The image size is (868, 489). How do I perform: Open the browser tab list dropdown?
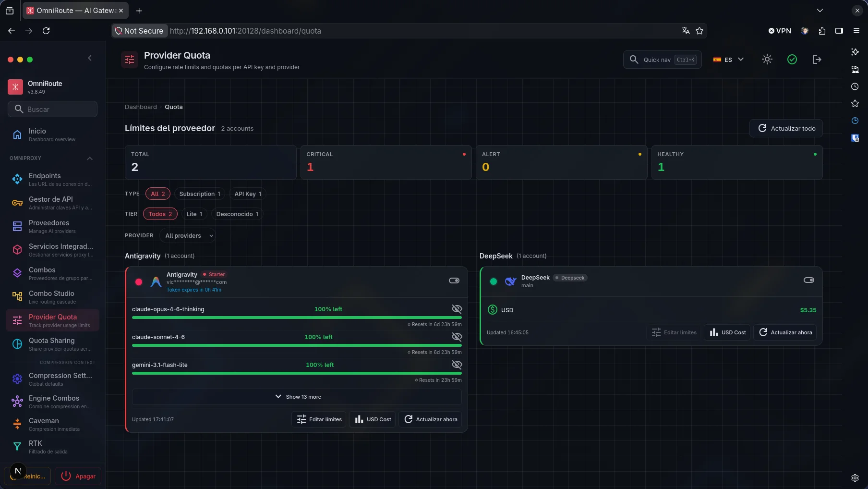coord(820,11)
